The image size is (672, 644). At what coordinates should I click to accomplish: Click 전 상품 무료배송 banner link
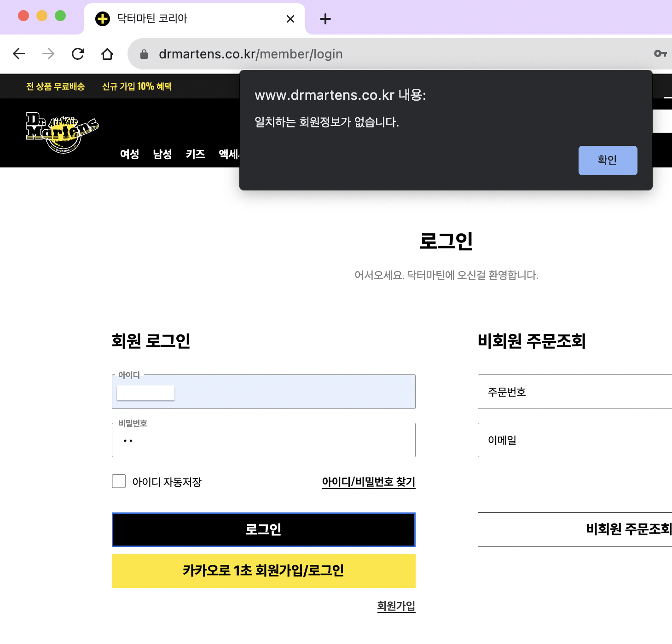[55, 86]
